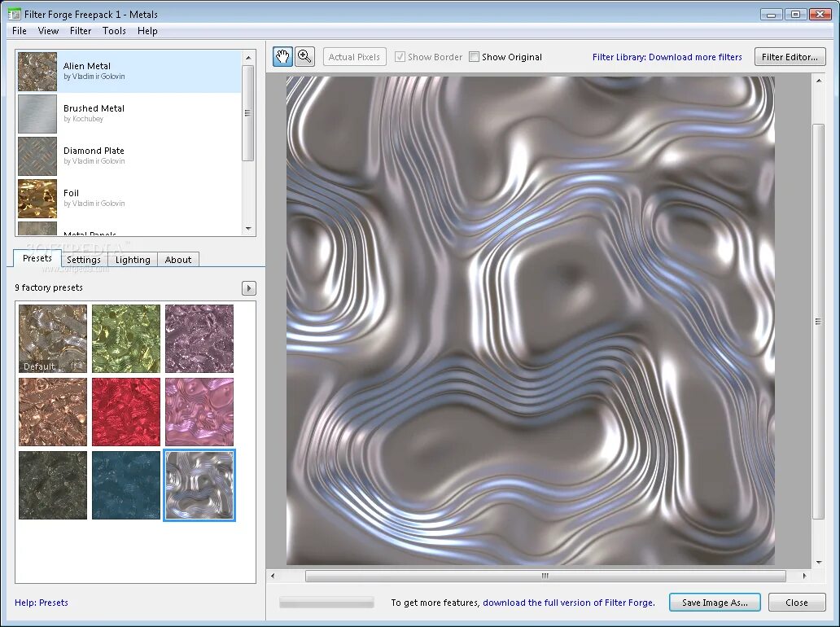Image resolution: width=840 pixels, height=627 pixels.
Task: Choose the dark gray-green preset
Action: (x=52, y=485)
